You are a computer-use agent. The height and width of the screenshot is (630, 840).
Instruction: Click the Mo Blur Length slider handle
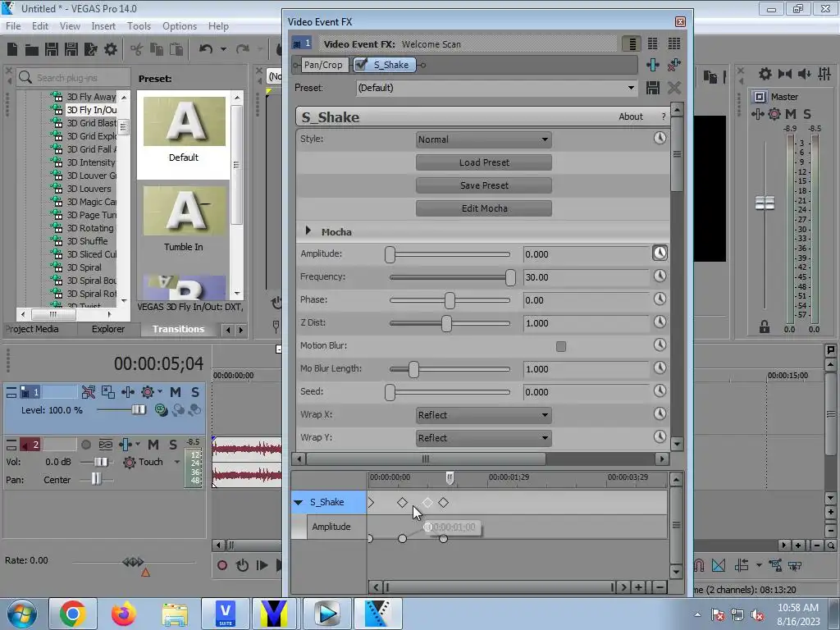click(x=413, y=369)
